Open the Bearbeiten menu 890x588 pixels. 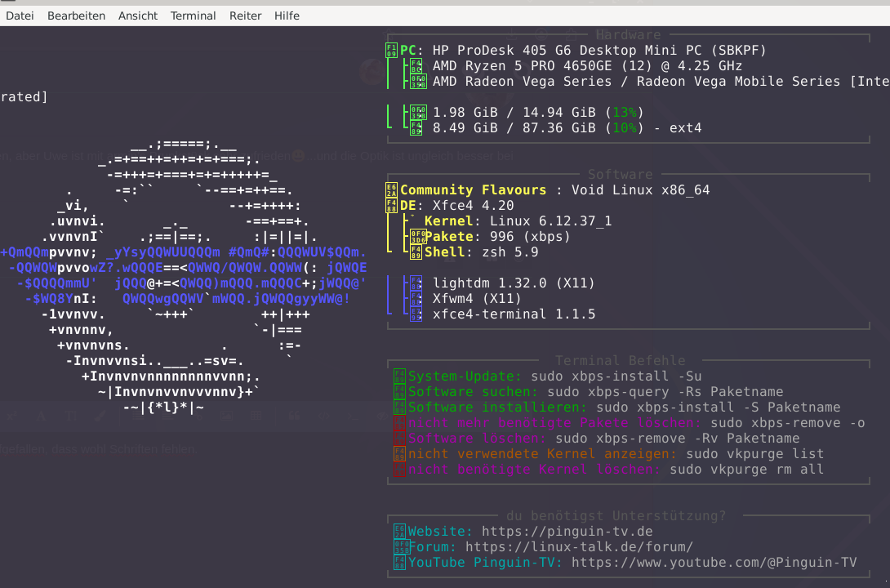coord(76,16)
